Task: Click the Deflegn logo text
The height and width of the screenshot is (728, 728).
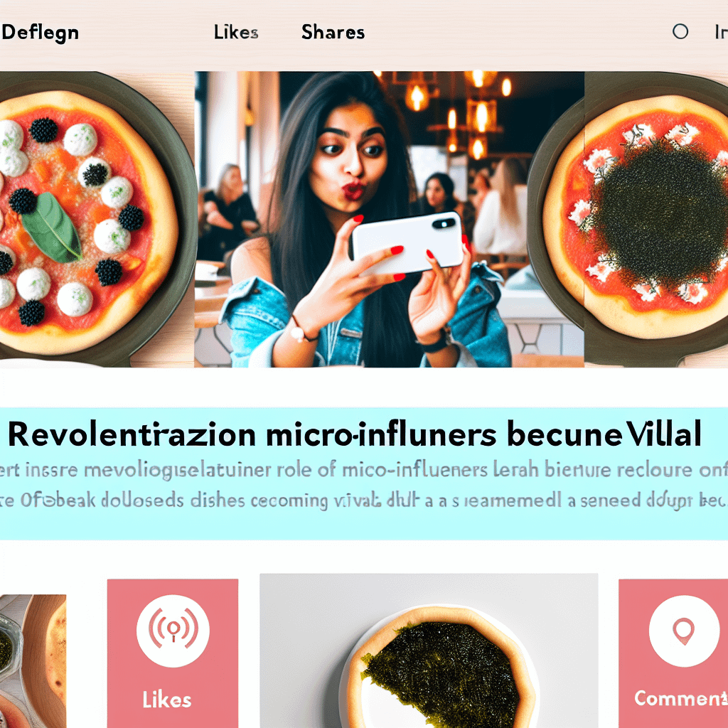Action: point(40,33)
